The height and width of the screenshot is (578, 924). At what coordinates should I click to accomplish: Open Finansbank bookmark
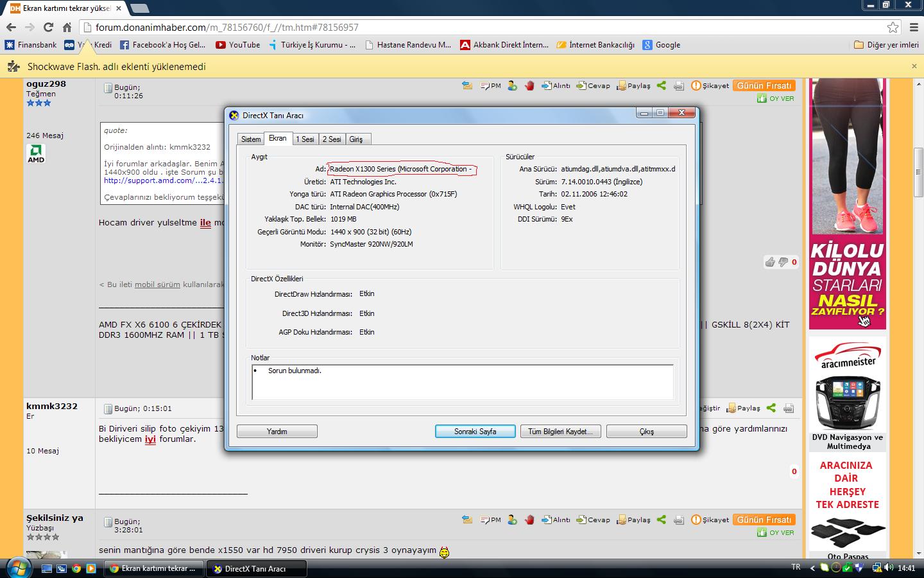tap(31, 45)
